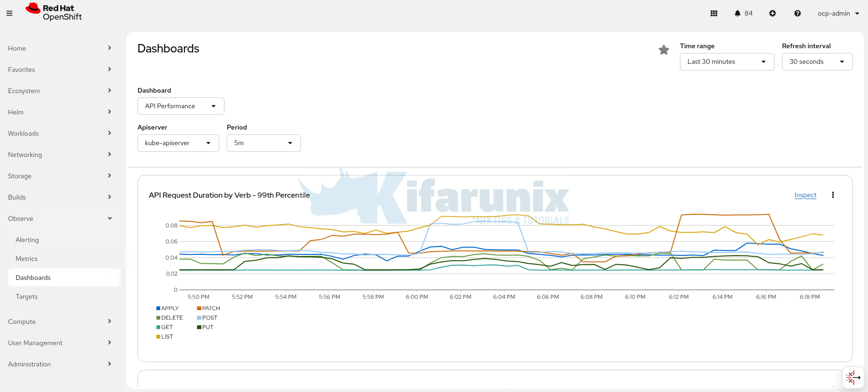Open the API Performance dashboard dropdown
The height and width of the screenshot is (392, 868).
click(180, 106)
